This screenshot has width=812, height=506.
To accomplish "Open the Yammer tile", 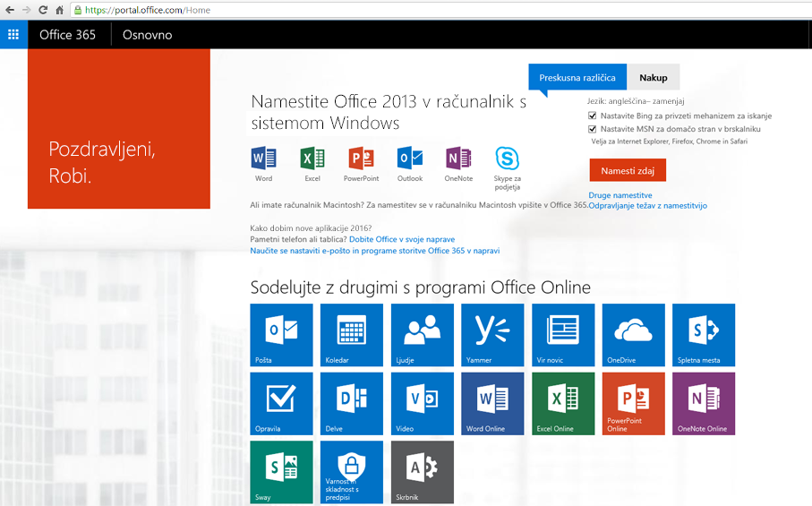I will pyautogui.click(x=492, y=335).
